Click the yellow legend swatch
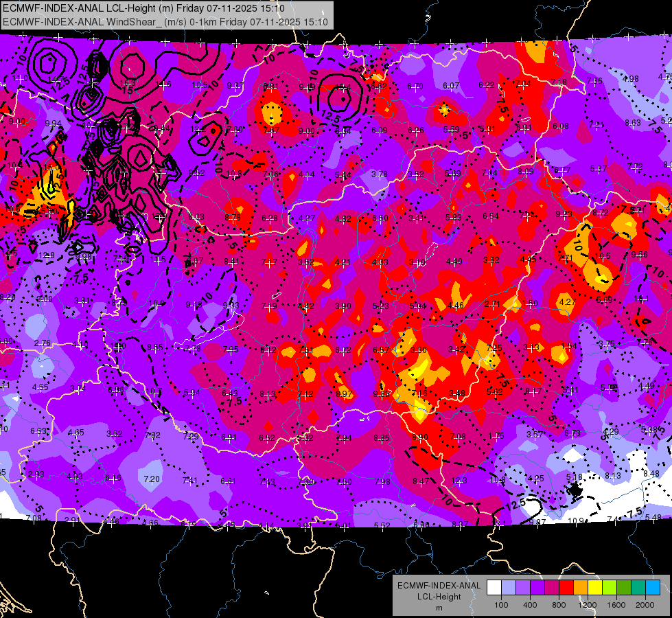 [x=595, y=588]
